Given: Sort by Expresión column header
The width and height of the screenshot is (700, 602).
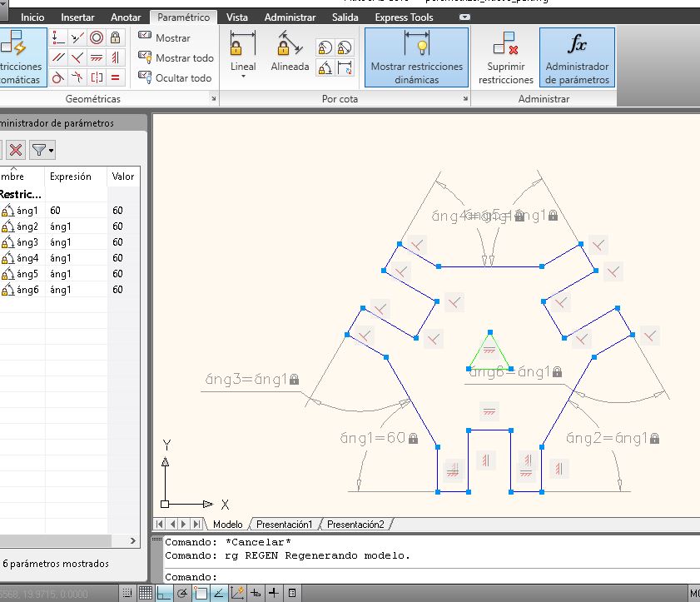Looking at the screenshot, I should coord(76,177).
